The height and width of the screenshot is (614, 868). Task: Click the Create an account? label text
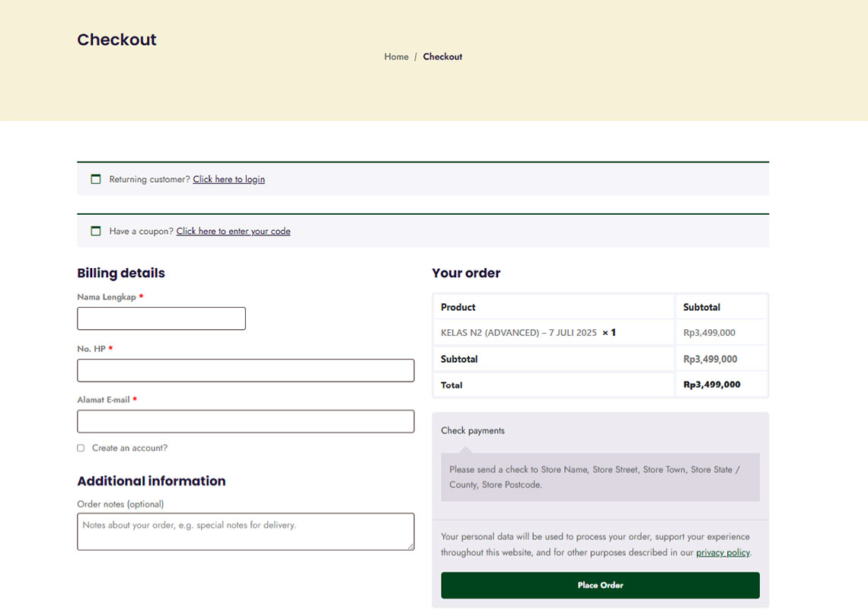[x=129, y=448]
